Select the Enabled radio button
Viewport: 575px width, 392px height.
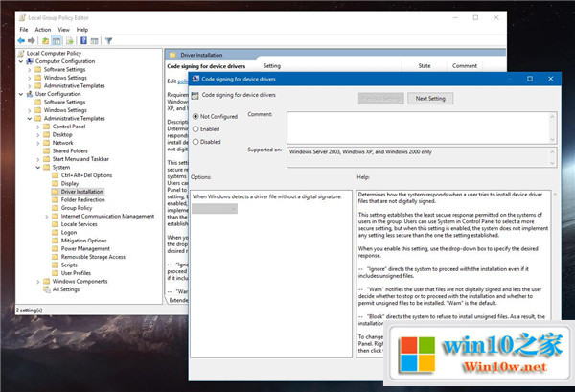[195, 129]
